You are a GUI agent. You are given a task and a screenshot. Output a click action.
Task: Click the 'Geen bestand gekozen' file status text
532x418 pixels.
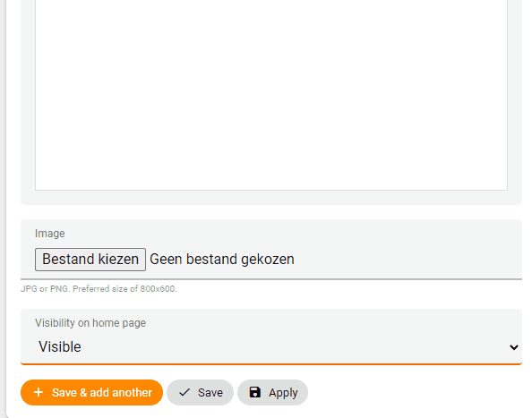click(x=222, y=260)
